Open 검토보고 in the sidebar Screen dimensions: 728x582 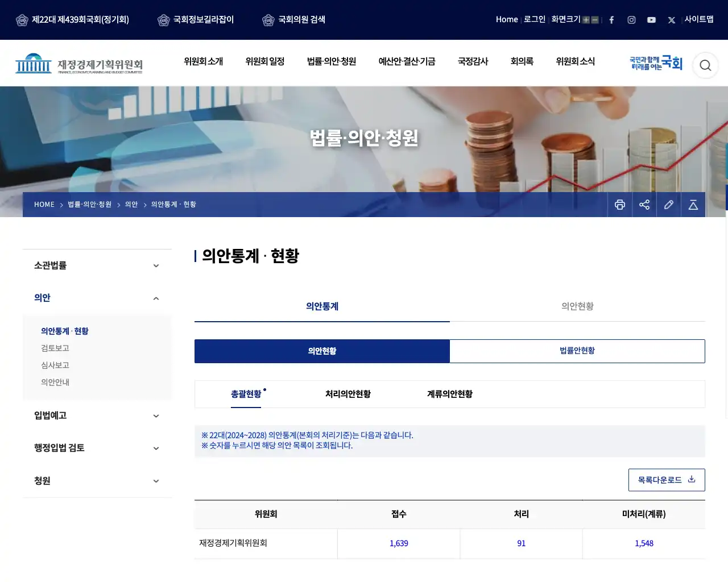tap(55, 348)
